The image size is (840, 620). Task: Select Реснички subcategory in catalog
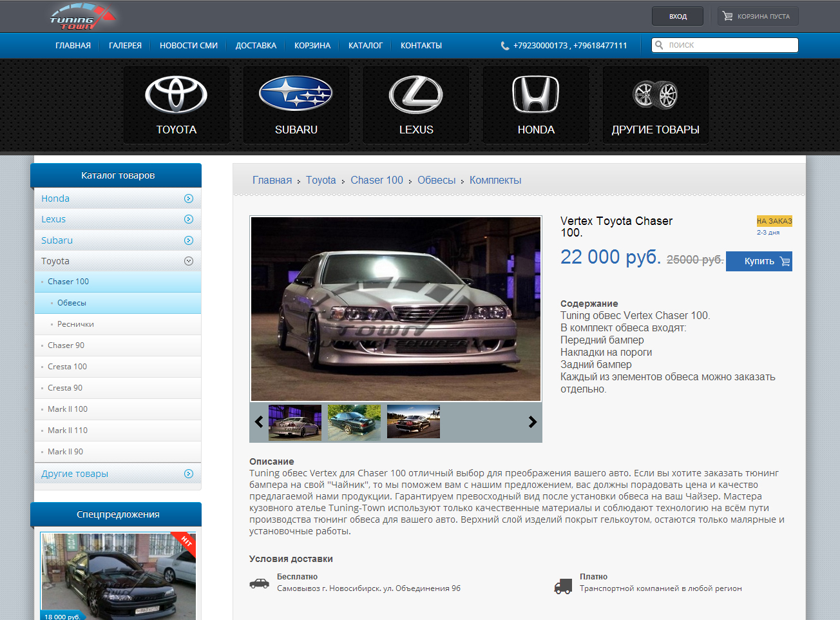(x=118, y=324)
